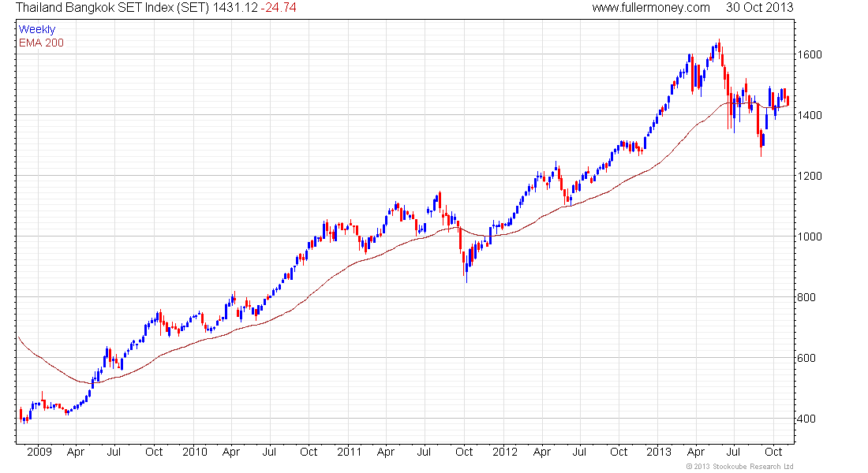Open the www.fullermoney.com link text

(x=651, y=8)
